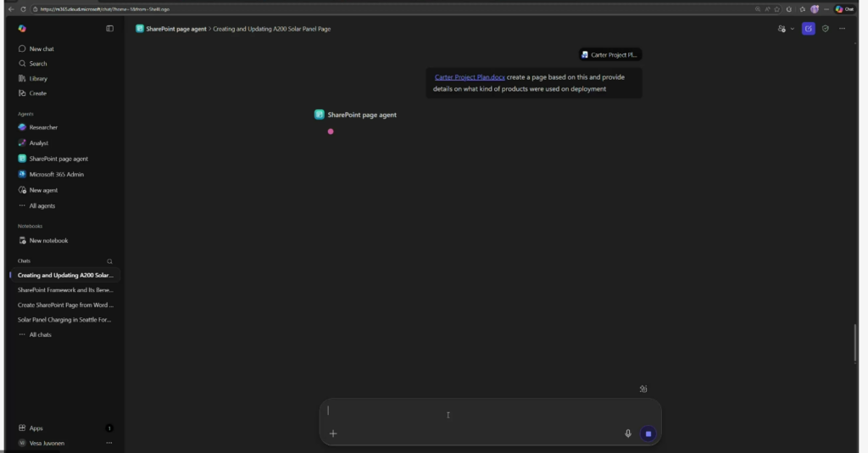Click the shield protection icon in the chat header
Viewport: 868px width, 453px height.
(x=826, y=29)
